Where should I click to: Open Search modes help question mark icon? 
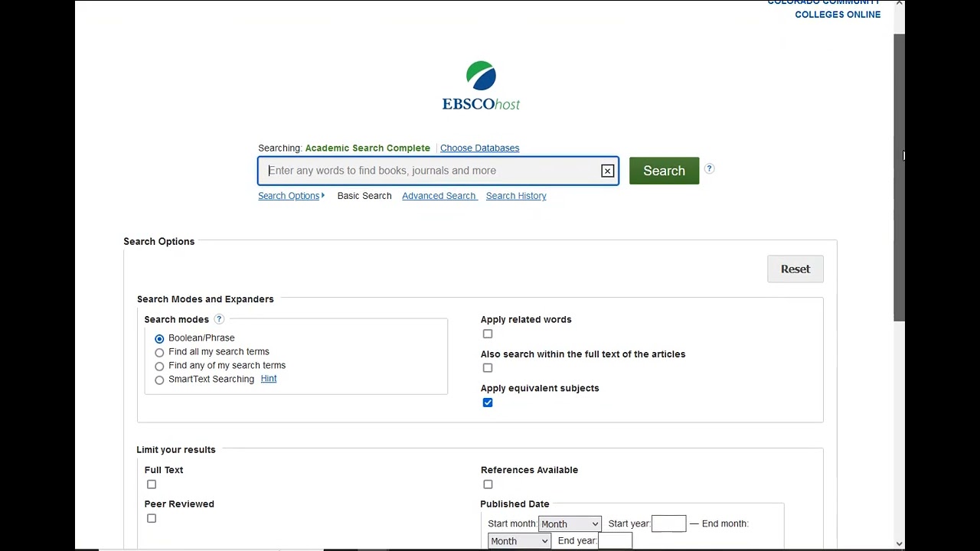219,319
